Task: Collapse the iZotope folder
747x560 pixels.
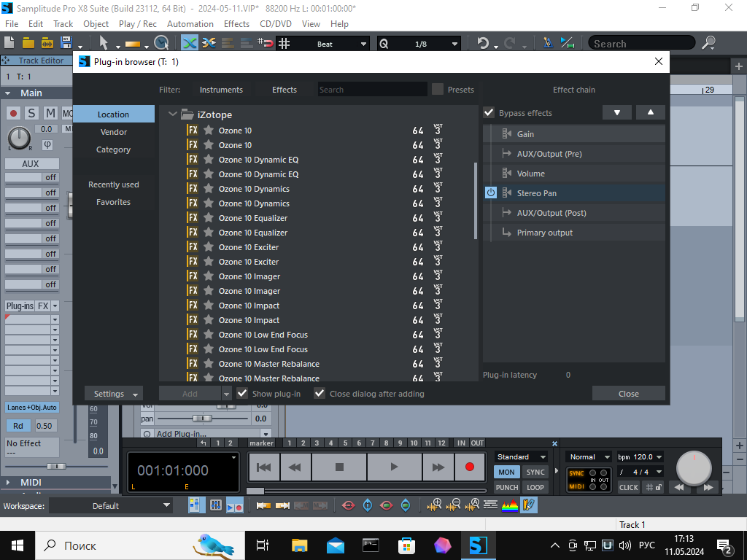Action: [172, 114]
